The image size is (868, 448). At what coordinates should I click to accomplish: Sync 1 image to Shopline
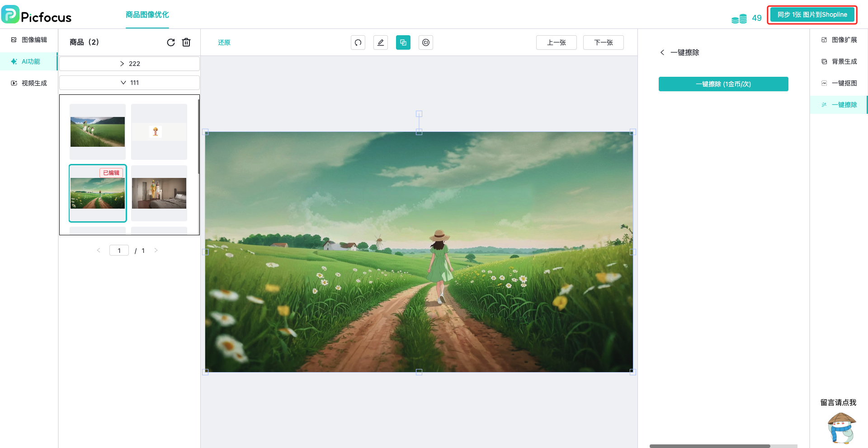[x=812, y=14]
